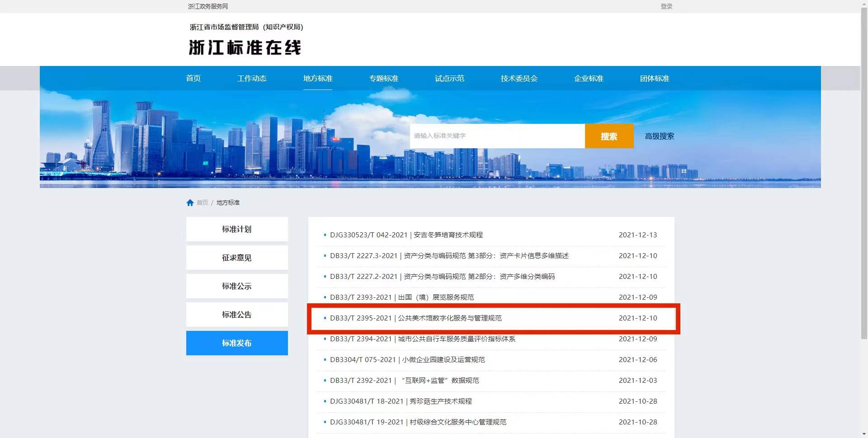Open 浙江政务服务网 link at top
This screenshot has width=868, height=438.
coord(208,6)
